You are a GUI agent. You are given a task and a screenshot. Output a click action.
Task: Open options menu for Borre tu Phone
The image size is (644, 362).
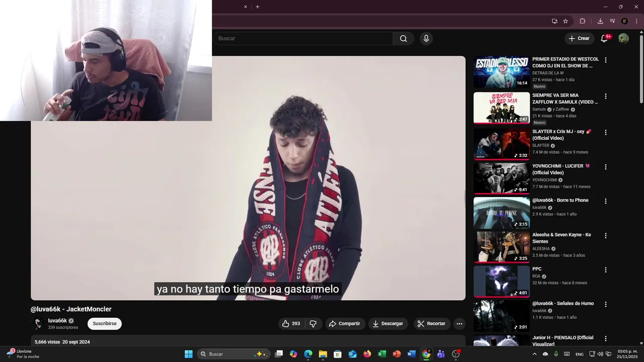(606, 201)
